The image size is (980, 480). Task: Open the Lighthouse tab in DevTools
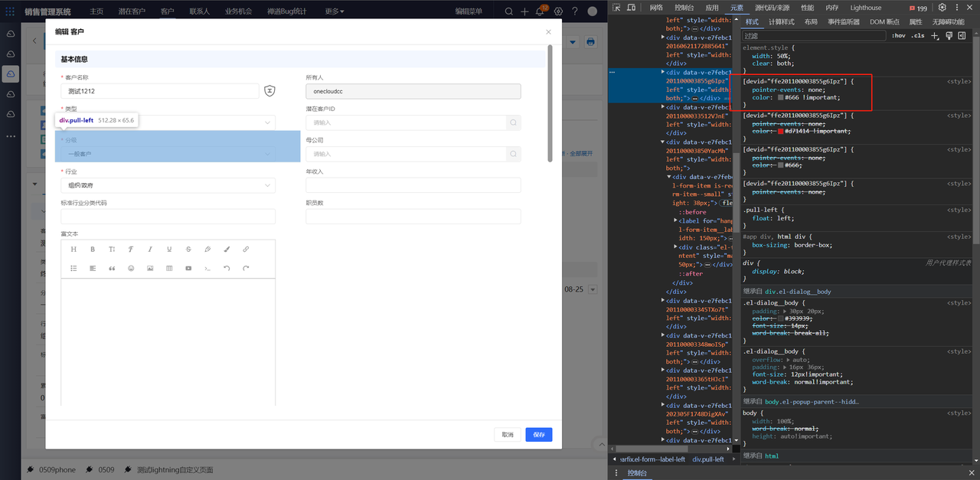(865, 8)
